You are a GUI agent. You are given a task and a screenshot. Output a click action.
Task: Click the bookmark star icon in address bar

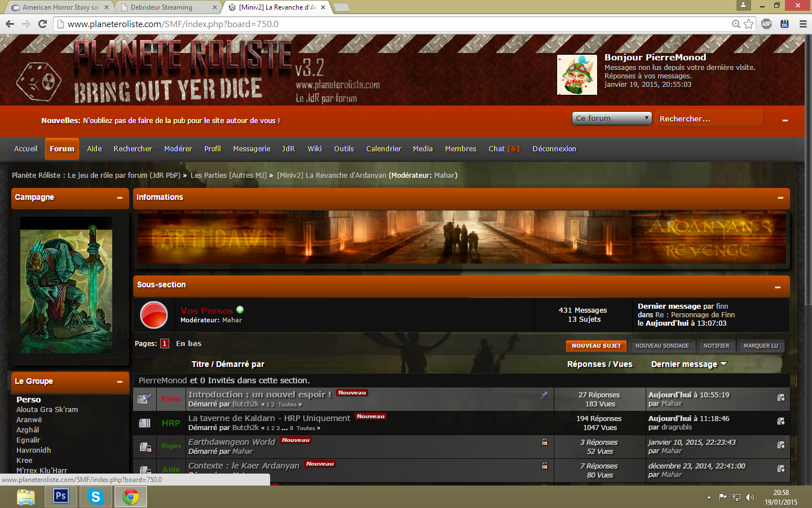(x=748, y=24)
